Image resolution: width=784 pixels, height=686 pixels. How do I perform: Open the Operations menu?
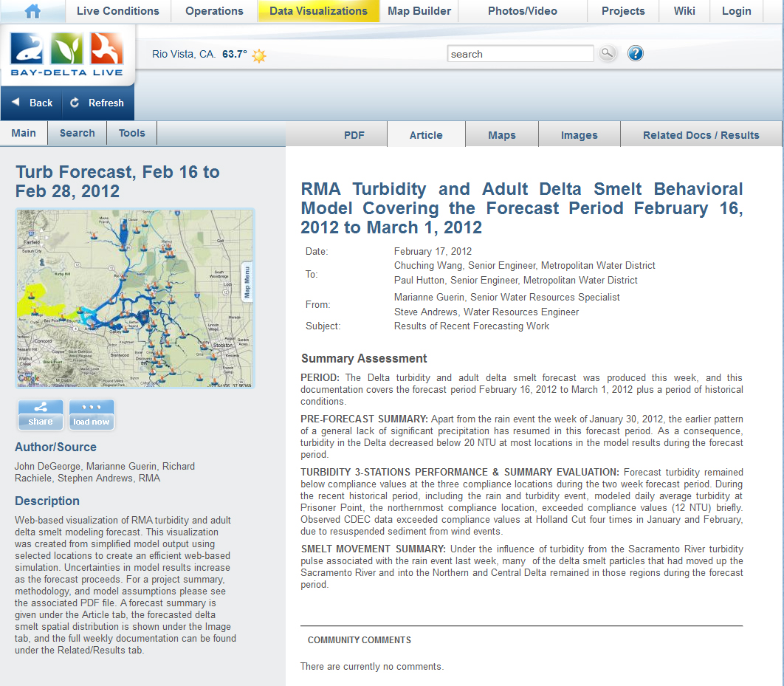point(214,11)
